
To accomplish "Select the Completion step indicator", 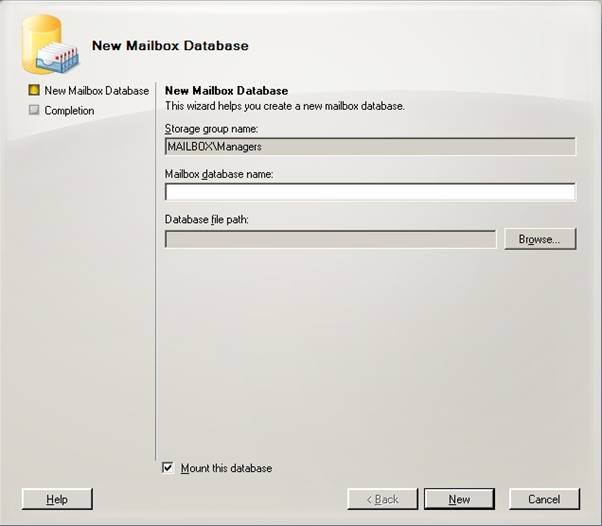I will [34, 110].
